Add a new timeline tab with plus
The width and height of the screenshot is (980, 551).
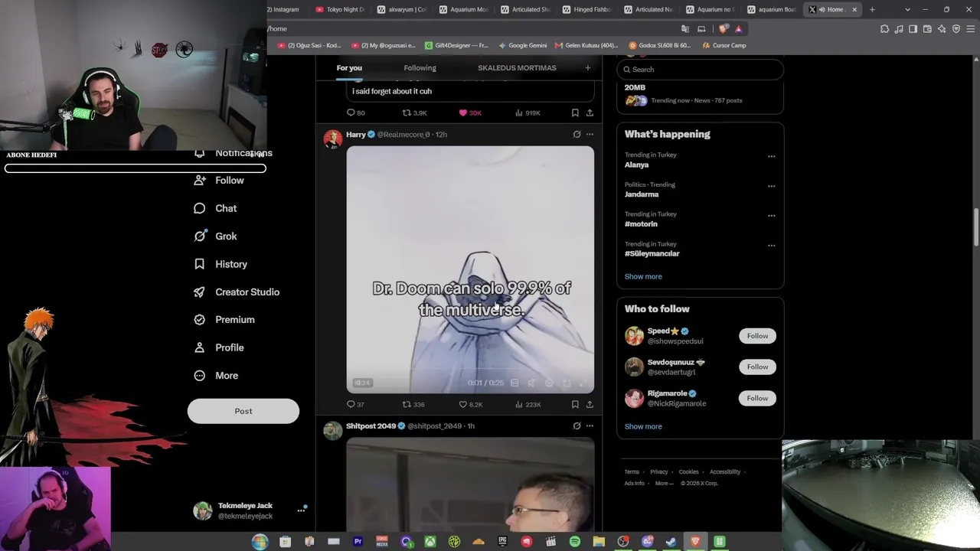coord(587,68)
